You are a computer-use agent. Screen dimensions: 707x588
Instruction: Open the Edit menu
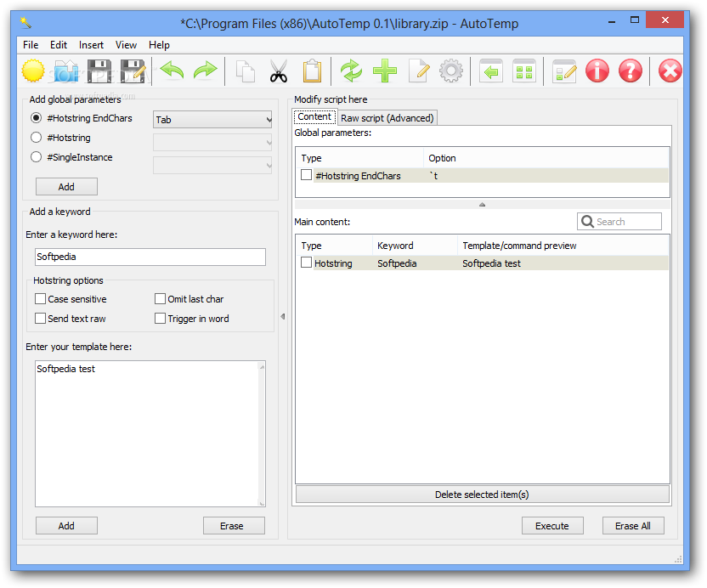[59, 45]
